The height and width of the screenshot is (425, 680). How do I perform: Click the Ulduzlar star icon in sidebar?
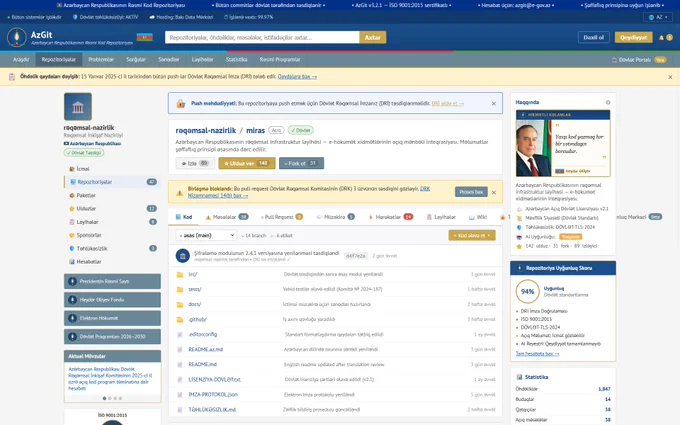tap(72, 209)
